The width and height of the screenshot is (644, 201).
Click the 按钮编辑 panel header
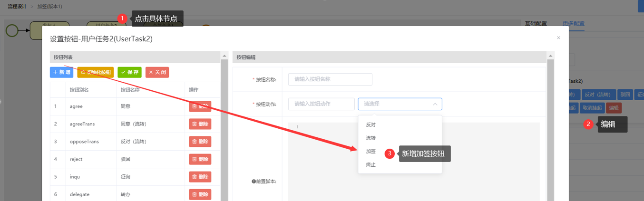390,57
